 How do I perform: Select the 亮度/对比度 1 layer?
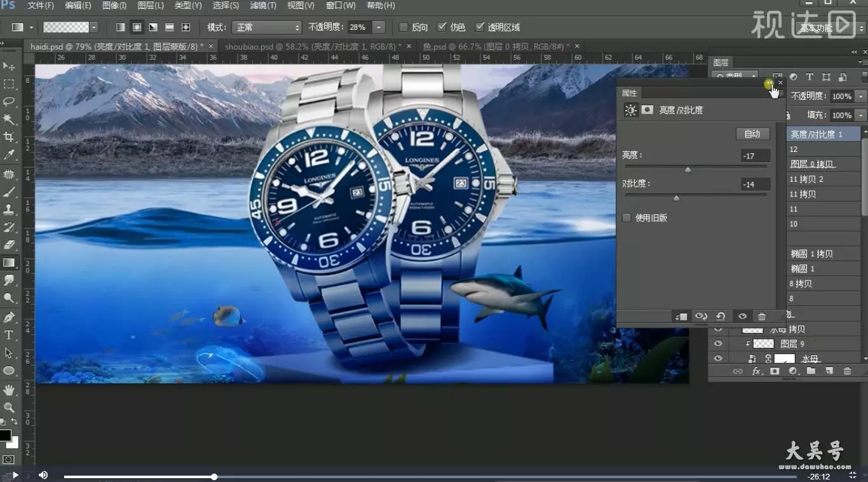(824, 134)
